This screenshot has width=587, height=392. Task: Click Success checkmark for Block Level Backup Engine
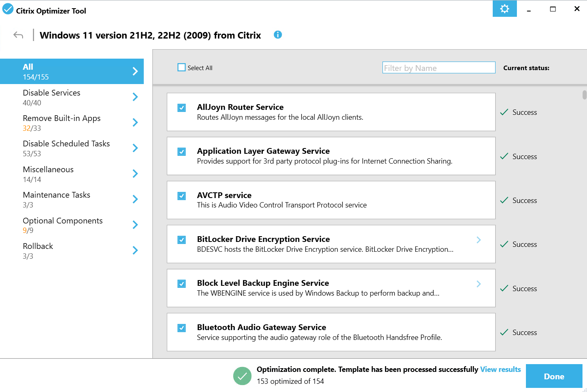click(x=504, y=288)
